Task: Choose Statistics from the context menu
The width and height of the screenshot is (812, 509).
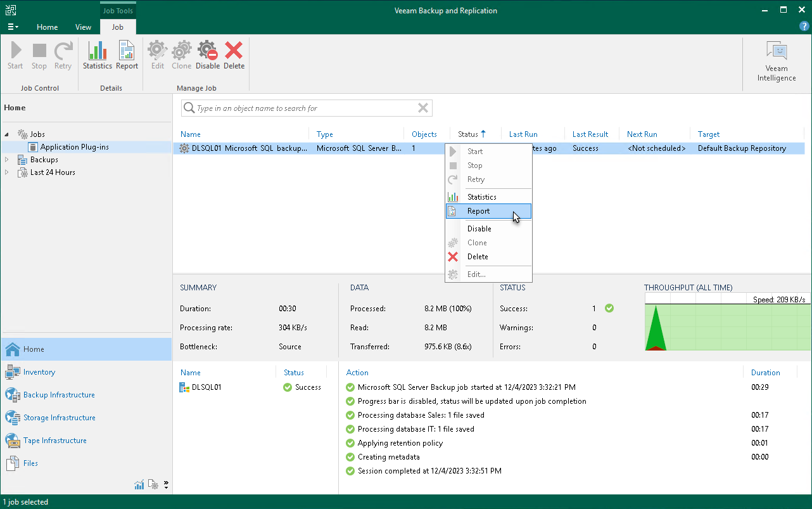Action: [488, 197]
